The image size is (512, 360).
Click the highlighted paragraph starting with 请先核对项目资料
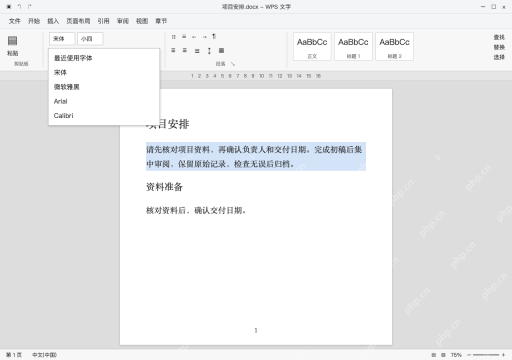tap(256, 156)
